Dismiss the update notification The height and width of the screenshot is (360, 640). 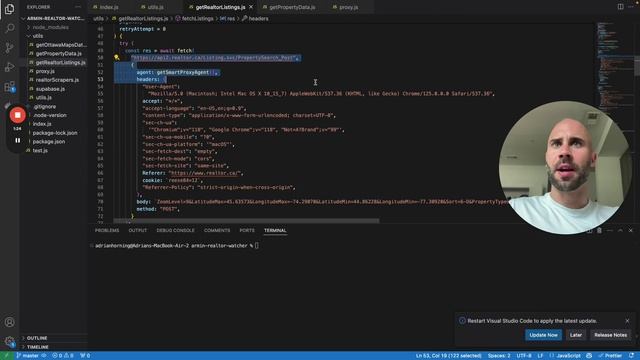pos(627,321)
